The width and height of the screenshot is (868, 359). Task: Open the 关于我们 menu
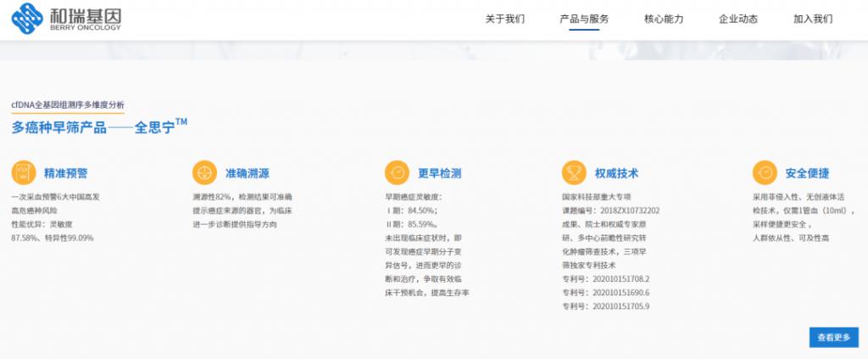(x=505, y=20)
